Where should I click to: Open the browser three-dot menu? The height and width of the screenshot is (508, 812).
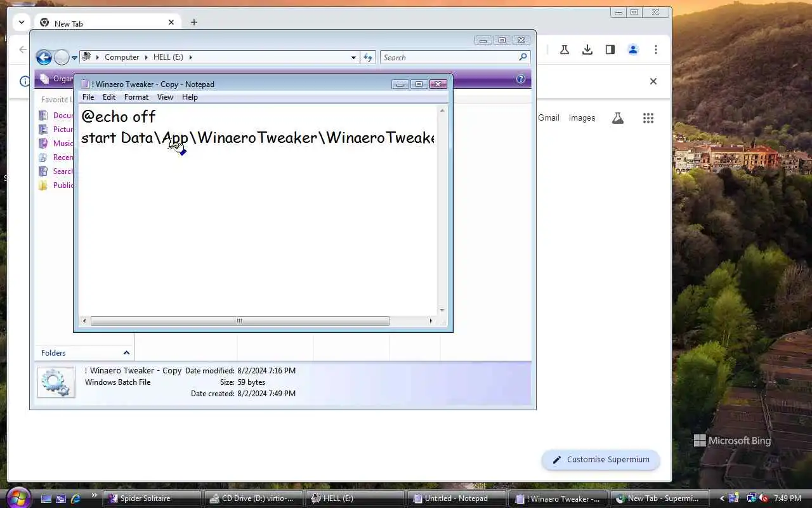coord(656,50)
